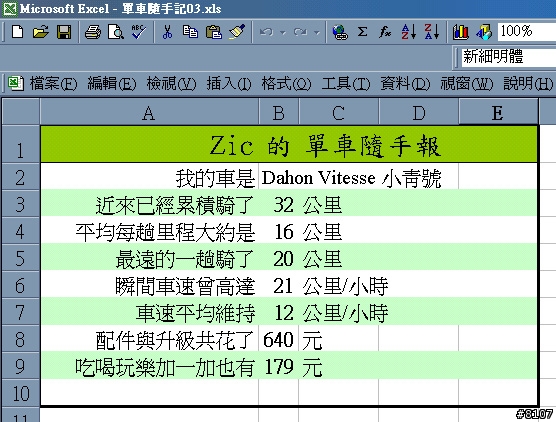Open the redo history dropdown arrow
Screen dimensions: 556x422
(x=317, y=33)
